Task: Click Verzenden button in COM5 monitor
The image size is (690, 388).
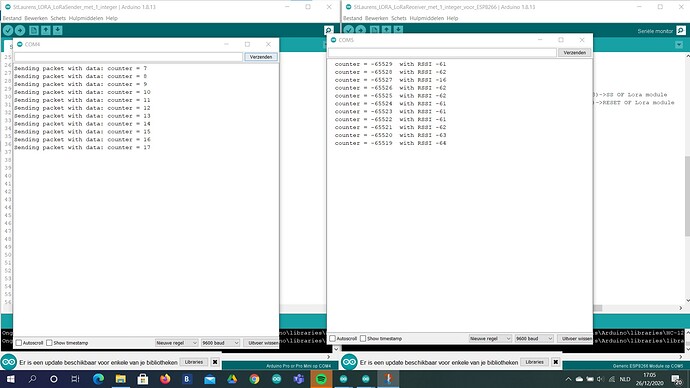Action: pyautogui.click(x=575, y=52)
